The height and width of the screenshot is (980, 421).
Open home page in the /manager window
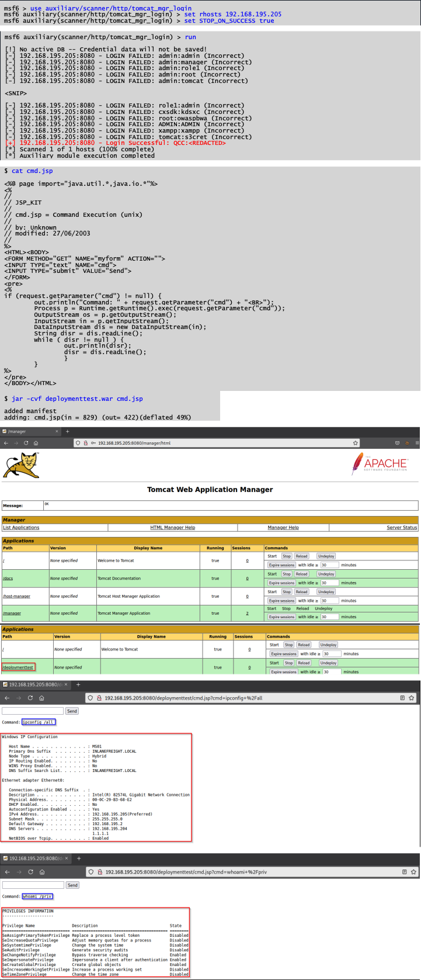coord(36,443)
